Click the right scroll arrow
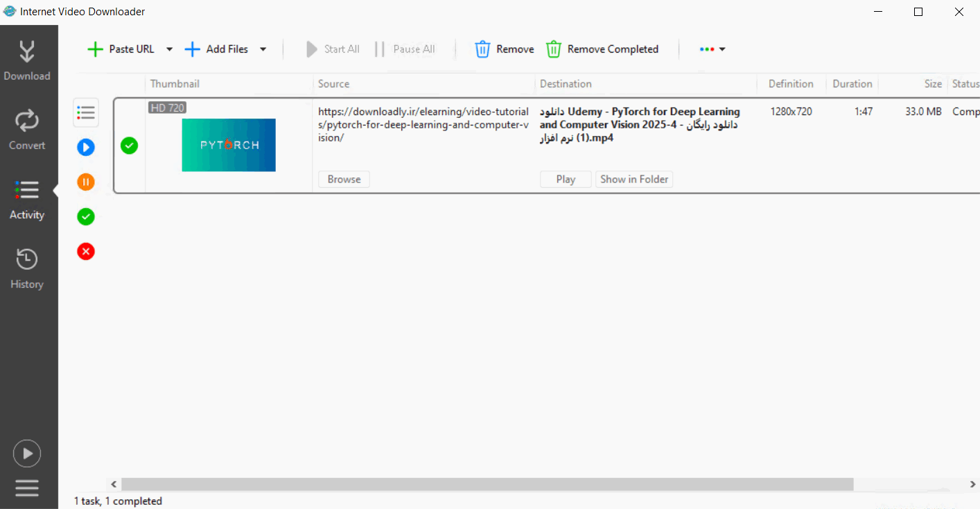980x509 pixels. (973, 484)
